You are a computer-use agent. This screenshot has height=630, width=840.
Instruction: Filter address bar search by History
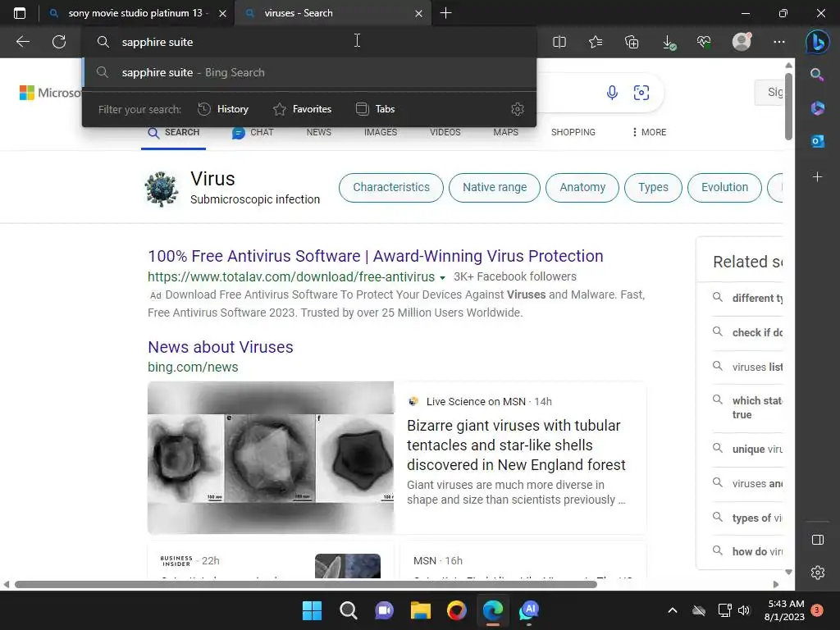(223, 109)
